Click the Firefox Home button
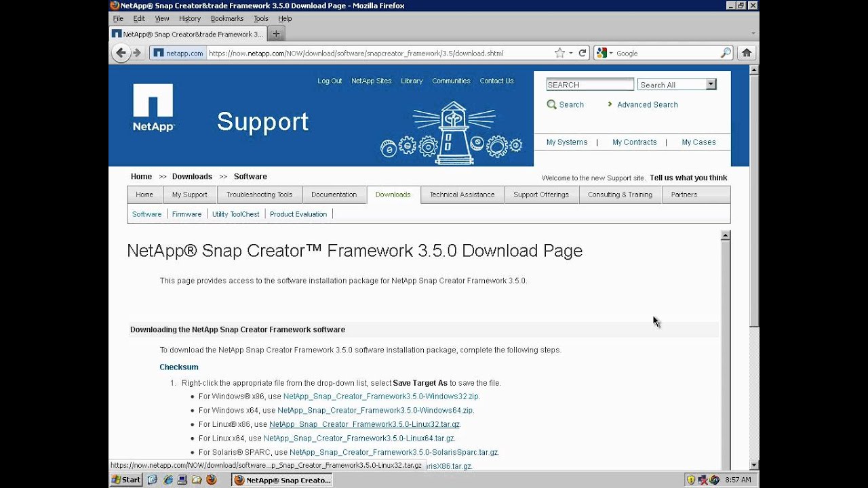 (747, 53)
